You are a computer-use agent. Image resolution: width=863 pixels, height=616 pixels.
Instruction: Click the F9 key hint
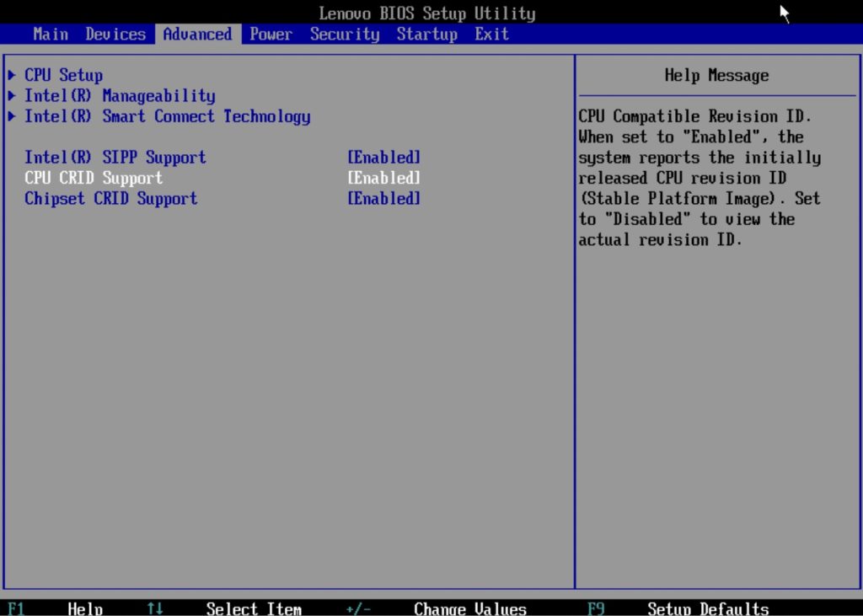click(596, 609)
